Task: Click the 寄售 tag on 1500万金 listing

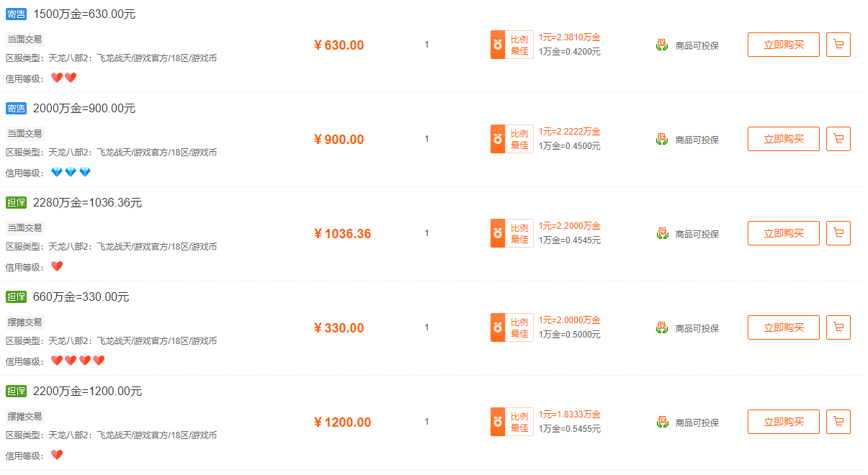Action: [x=16, y=14]
